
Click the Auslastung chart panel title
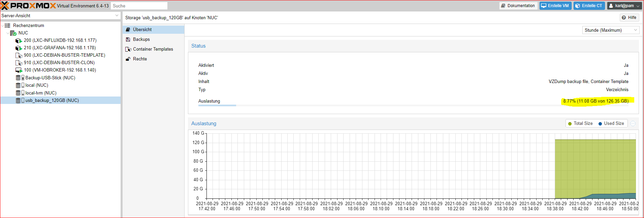[x=204, y=124]
